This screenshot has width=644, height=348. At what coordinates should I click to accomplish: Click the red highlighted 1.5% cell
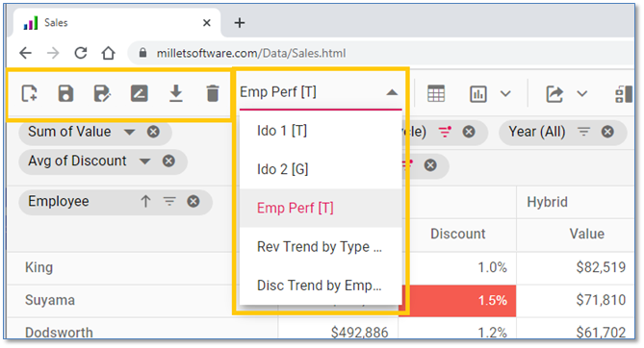pyautogui.click(x=457, y=300)
